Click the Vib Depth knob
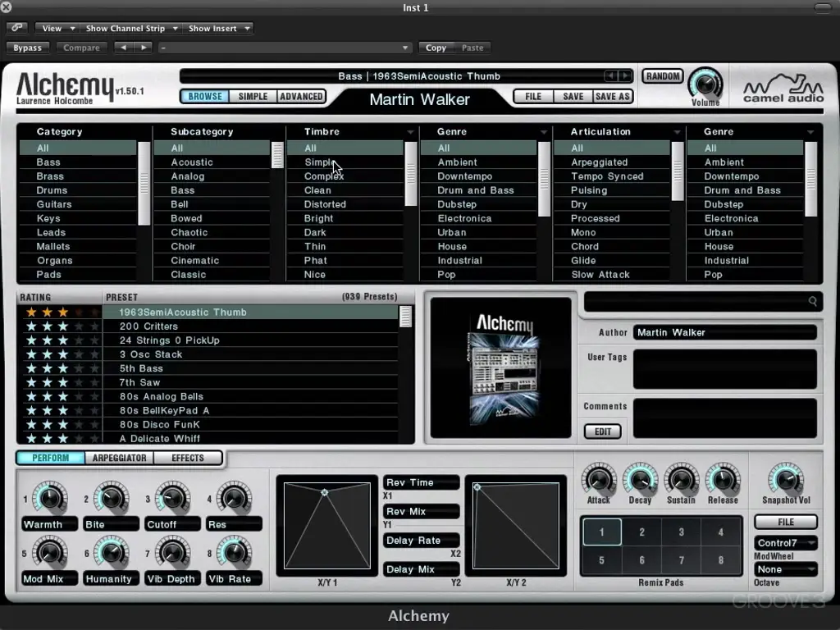This screenshot has width=840, height=630. click(172, 552)
